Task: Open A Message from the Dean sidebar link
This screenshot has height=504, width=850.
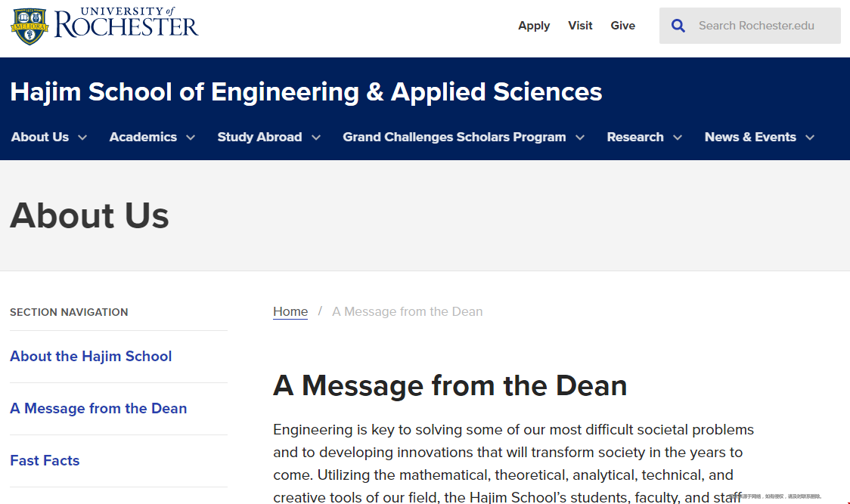Action: [98, 408]
